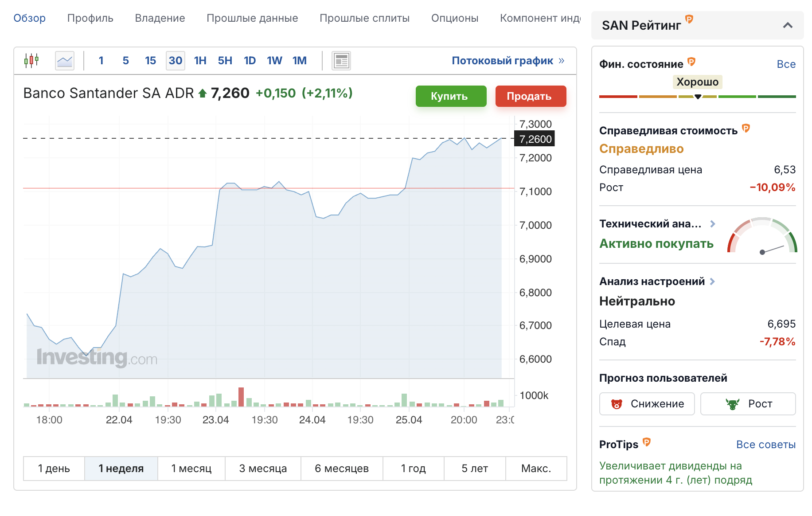Open the Прошлые данные tab
Viewport: 812px width, 516px height.
tap(252, 18)
